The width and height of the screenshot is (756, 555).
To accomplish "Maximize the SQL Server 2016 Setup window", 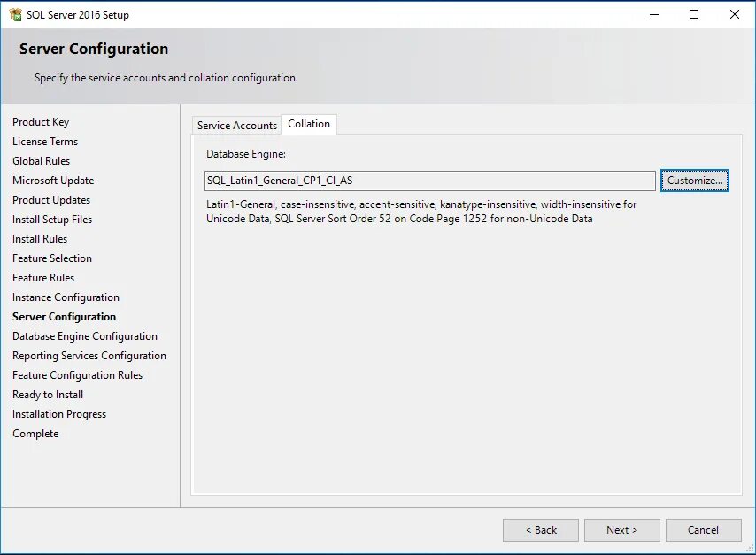I will click(694, 14).
